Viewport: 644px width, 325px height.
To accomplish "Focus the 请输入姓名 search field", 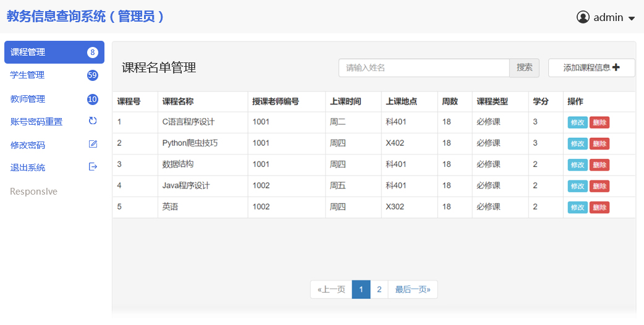I will pyautogui.click(x=423, y=68).
